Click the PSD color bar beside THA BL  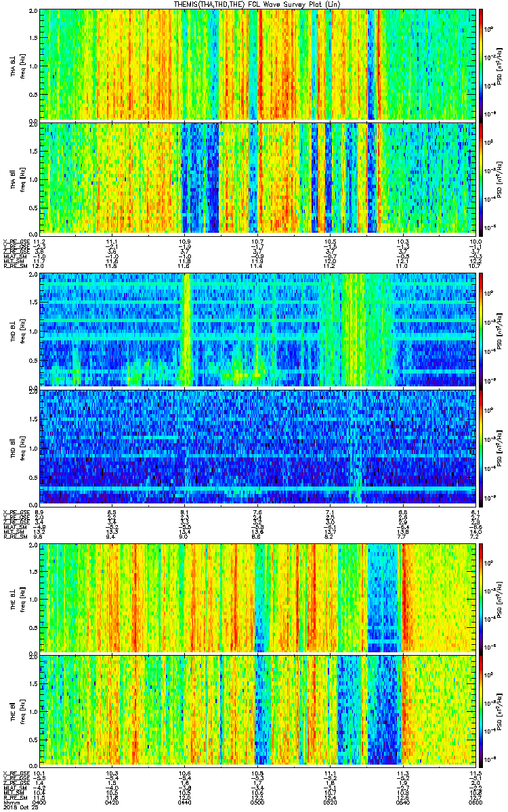click(x=481, y=65)
